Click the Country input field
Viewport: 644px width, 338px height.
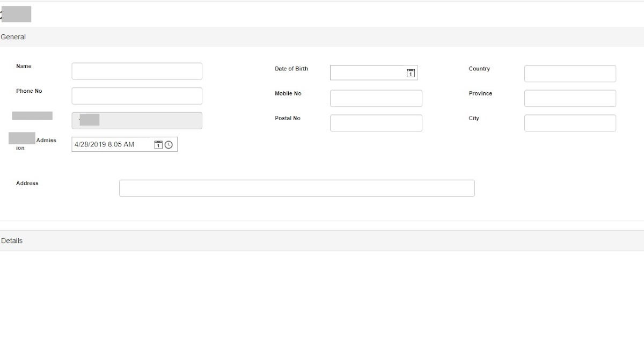(570, 73)
